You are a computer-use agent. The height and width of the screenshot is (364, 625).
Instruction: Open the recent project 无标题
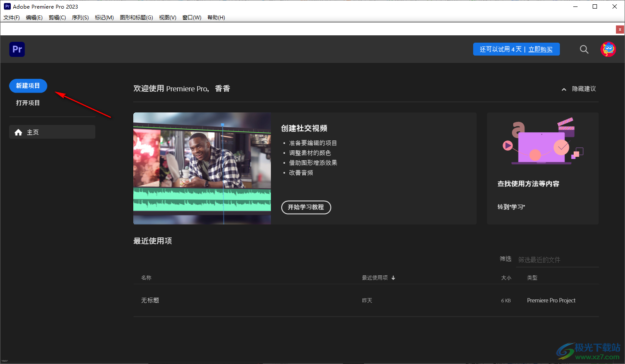click(x=150, y=300)
